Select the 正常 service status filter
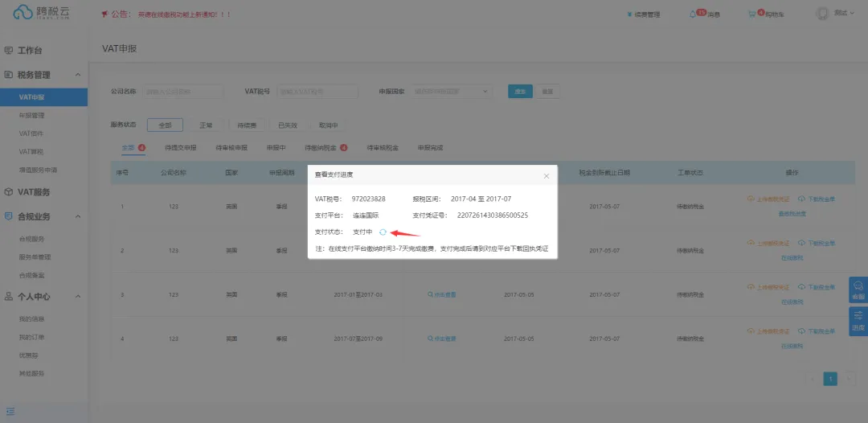This screenshot has width=868, height=423. (x=206, y=125)
